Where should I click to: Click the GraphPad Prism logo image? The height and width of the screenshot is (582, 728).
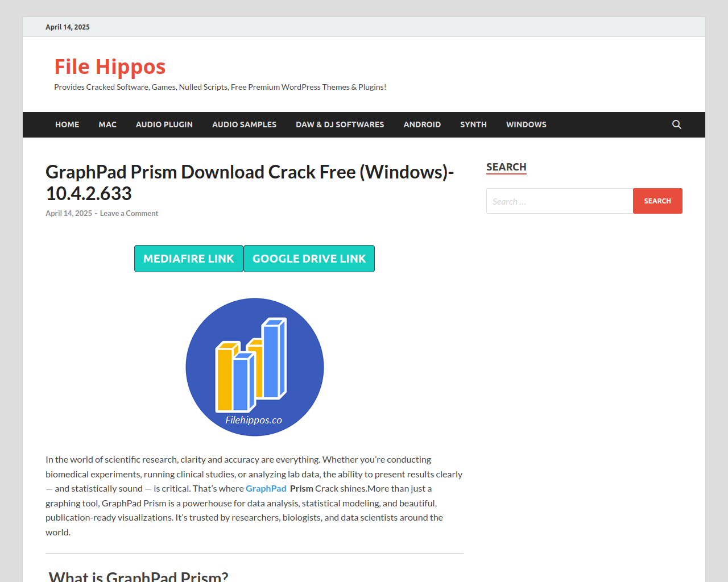255,367
